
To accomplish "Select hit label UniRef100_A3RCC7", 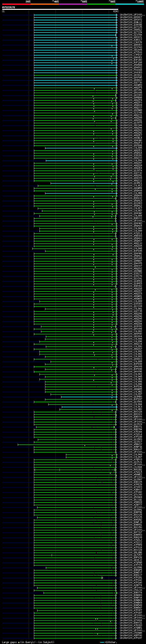I will [131, 40].
